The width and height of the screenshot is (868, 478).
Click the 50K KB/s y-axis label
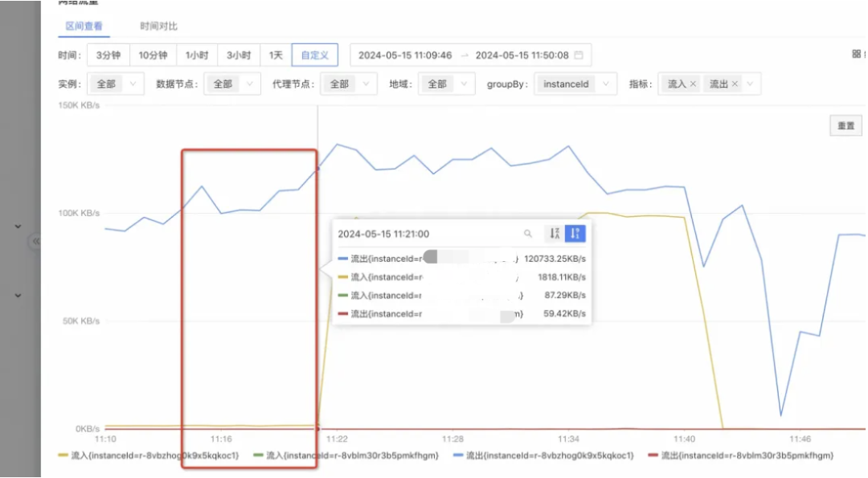(81, 321)
